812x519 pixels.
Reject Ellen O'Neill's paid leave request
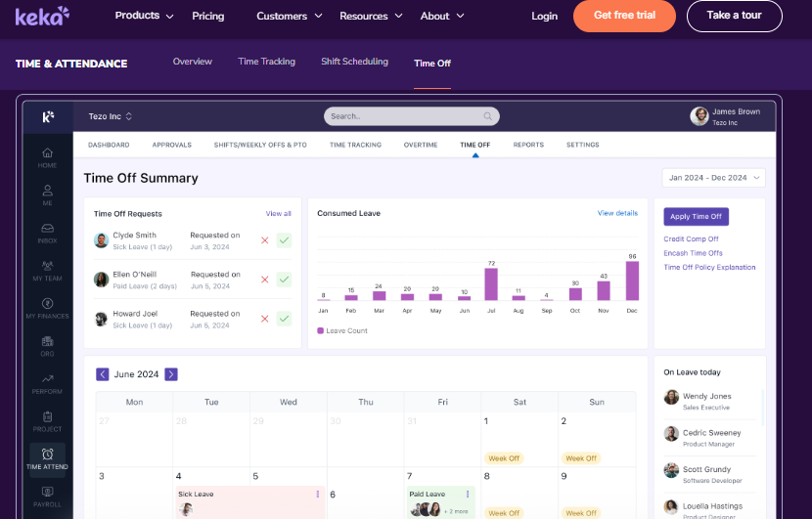264,280
